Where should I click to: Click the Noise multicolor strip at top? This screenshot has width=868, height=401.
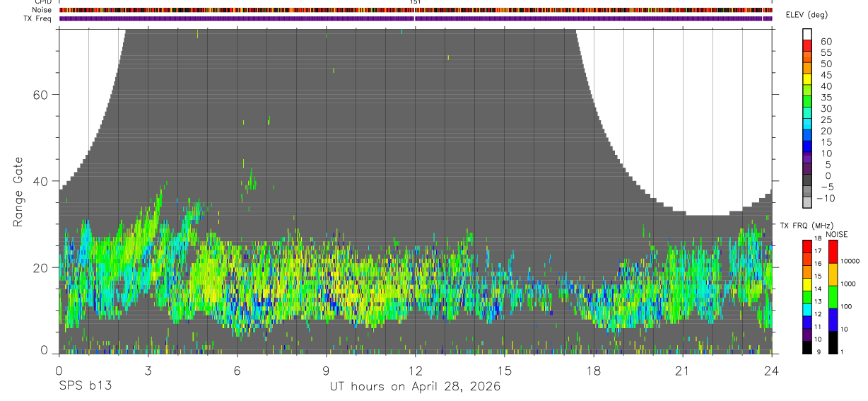415,10
